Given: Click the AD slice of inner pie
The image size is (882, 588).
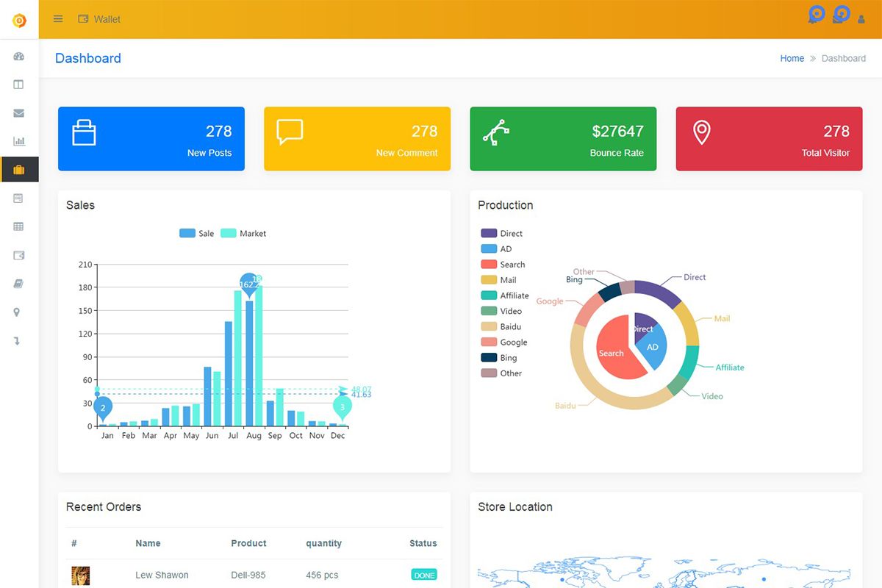Looking at the screenshot, I should pyautogui.click(x=653, y=348).
